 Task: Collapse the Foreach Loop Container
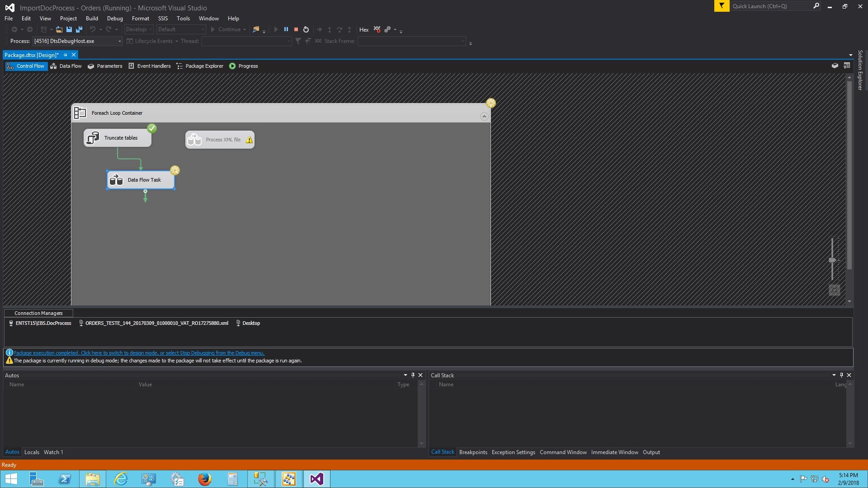tap(484, 117)
